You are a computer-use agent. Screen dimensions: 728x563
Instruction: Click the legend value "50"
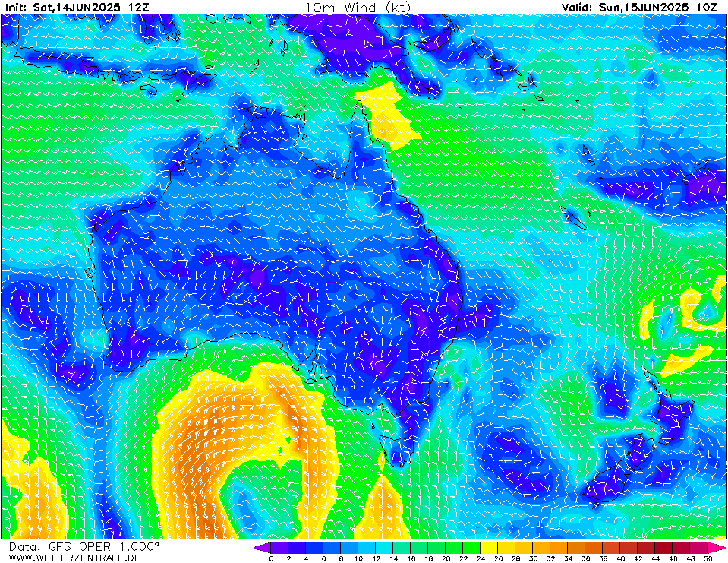(x=708, y=558)
